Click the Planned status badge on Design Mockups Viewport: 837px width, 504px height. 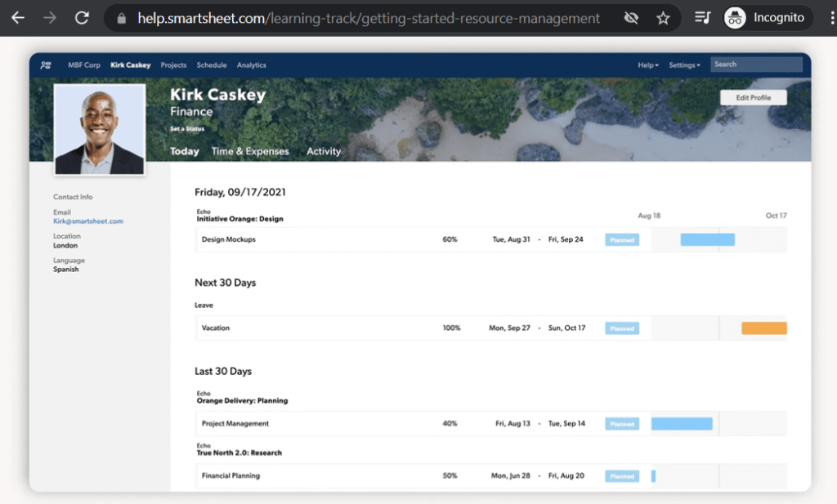coord(621,239)
